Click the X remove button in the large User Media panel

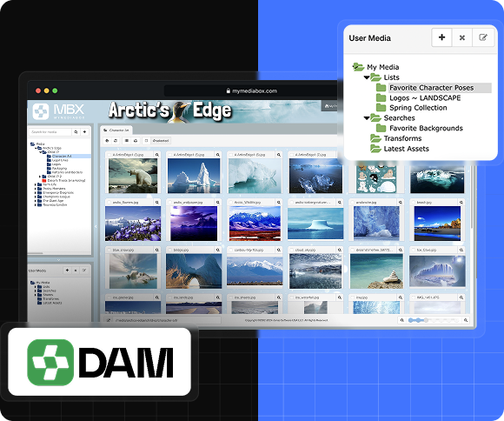coord(462,37)
